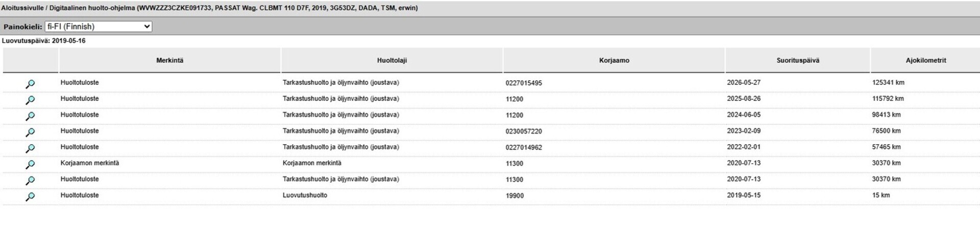980x226 pixels.
Task: Click the Luovutushuolto service type cell
Action: 305,195
